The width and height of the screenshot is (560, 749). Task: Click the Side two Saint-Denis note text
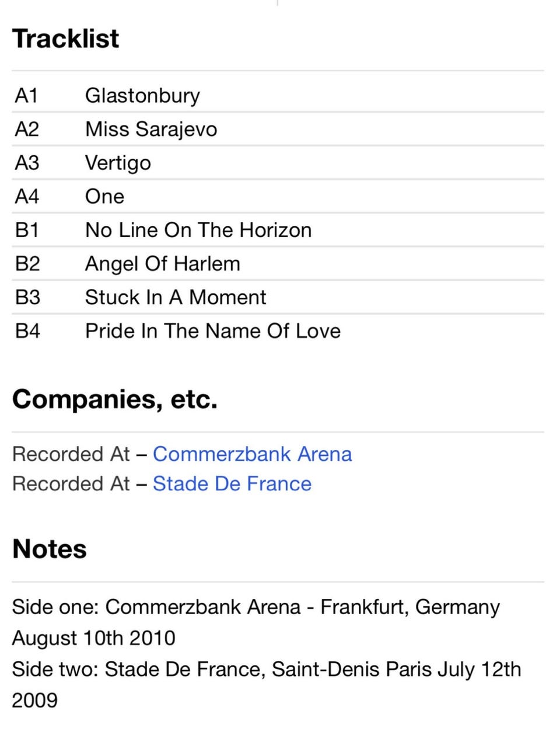[266, 684]
